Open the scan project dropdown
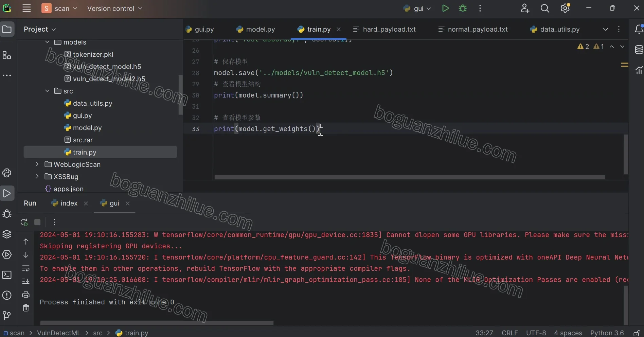The image size is (644, 337). [x=60, y=8]
